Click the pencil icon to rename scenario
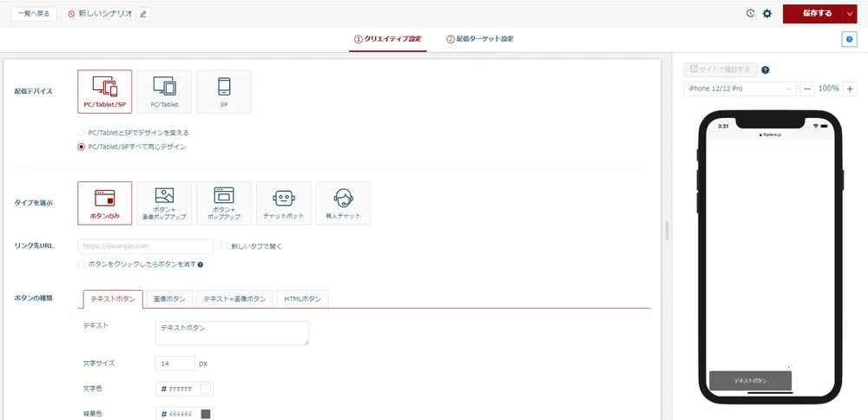Image resolution: width=868 pixels, height=420 pixels. pos(143,14)
